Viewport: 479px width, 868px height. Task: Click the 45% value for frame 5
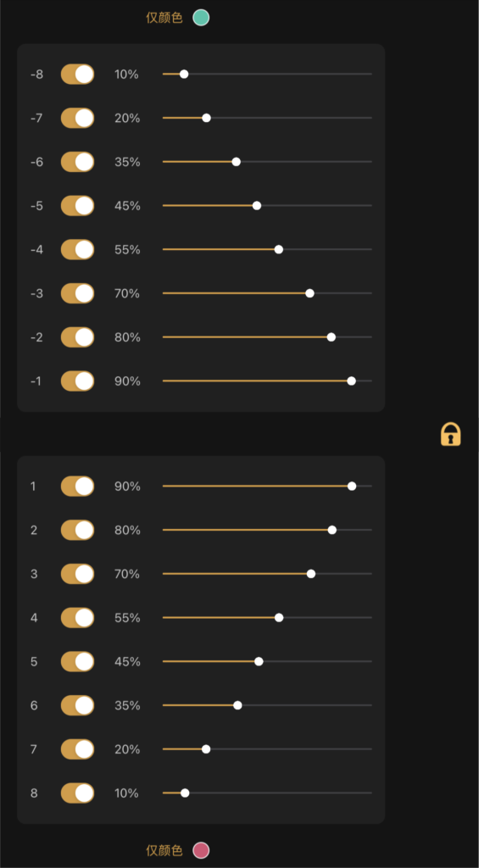coord(127,662)
